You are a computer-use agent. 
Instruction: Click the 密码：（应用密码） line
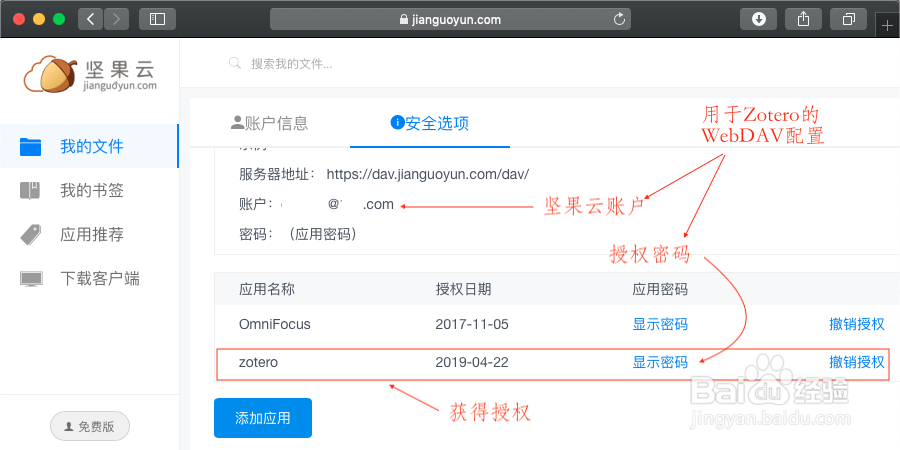[298, 234]
